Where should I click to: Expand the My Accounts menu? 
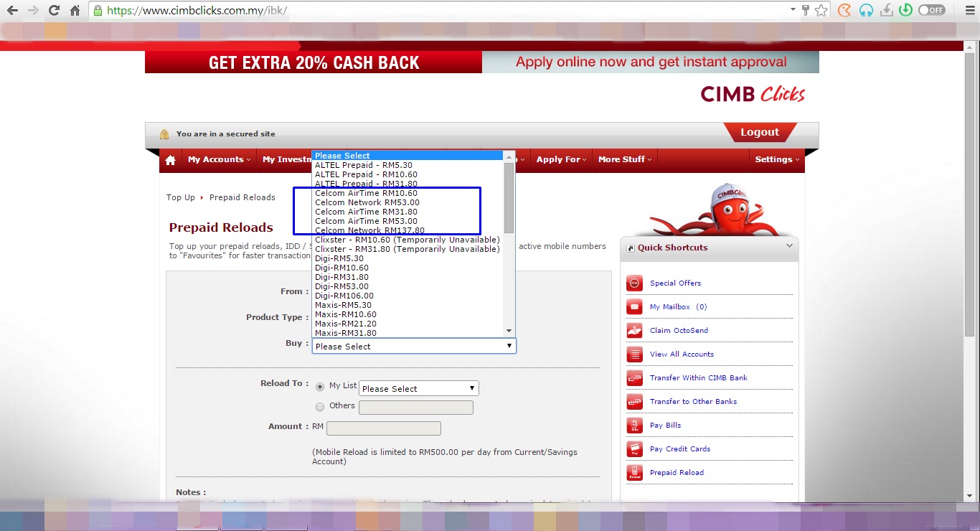pyautogui.click(x=219, y=159)
